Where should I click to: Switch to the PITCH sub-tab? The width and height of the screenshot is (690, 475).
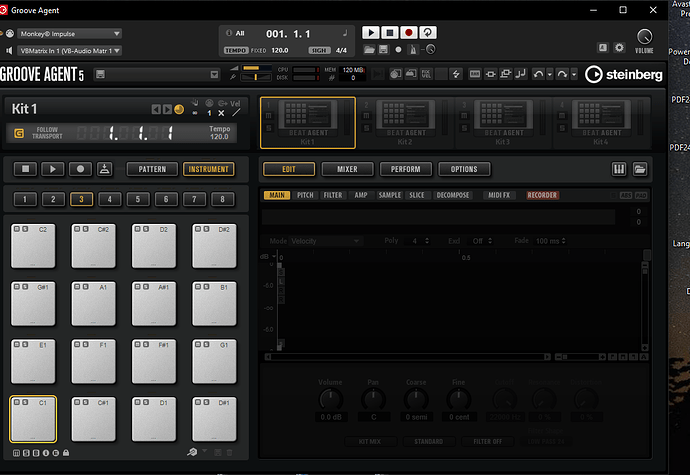305,195
